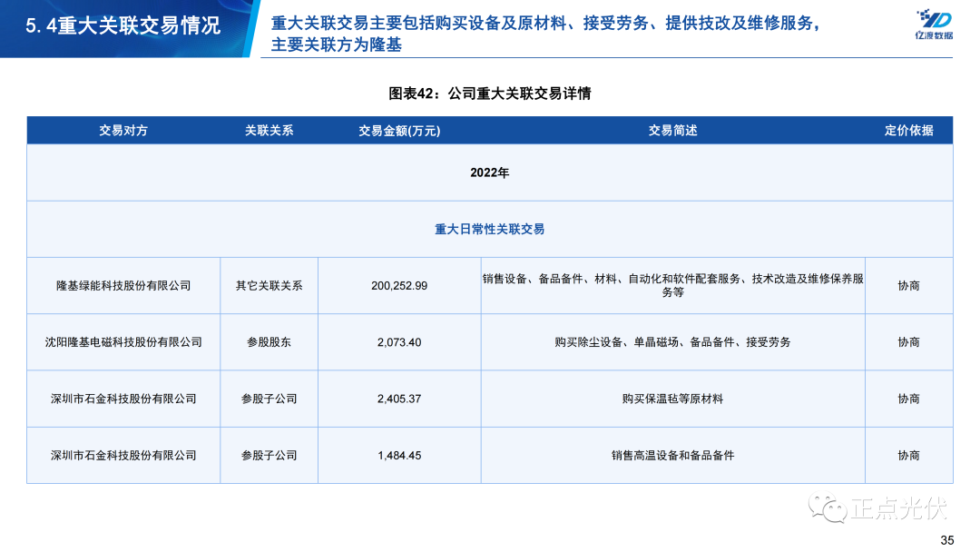
Task: Click the description 销售高温设备和备品备件
Action: (672, 456)
